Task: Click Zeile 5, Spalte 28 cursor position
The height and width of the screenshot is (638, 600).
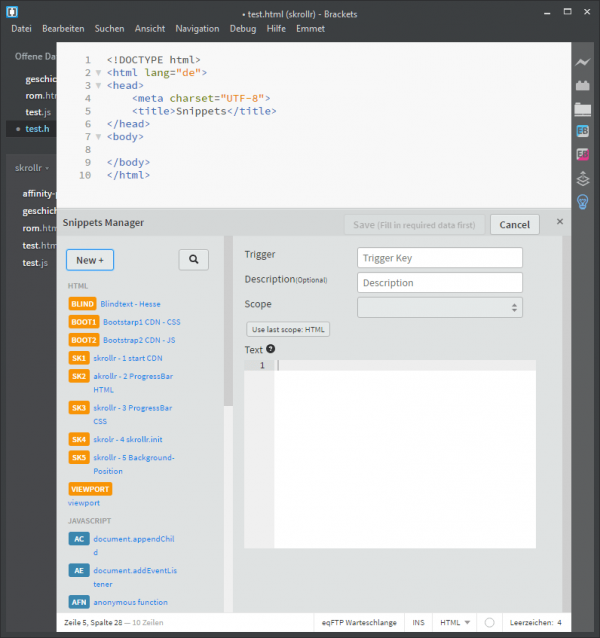Action: point(93,623)
